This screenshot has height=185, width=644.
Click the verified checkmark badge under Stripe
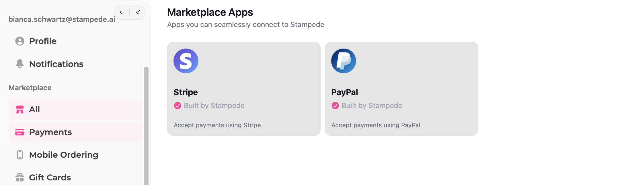tap(177, 106)
